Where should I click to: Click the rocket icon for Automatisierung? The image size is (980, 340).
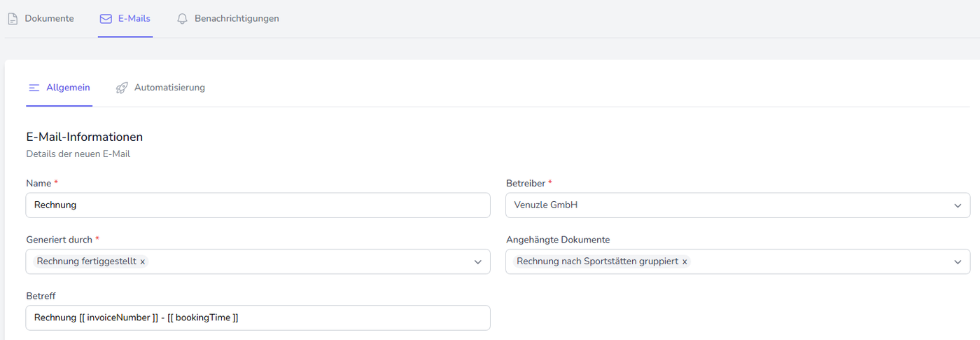(122, 88)
